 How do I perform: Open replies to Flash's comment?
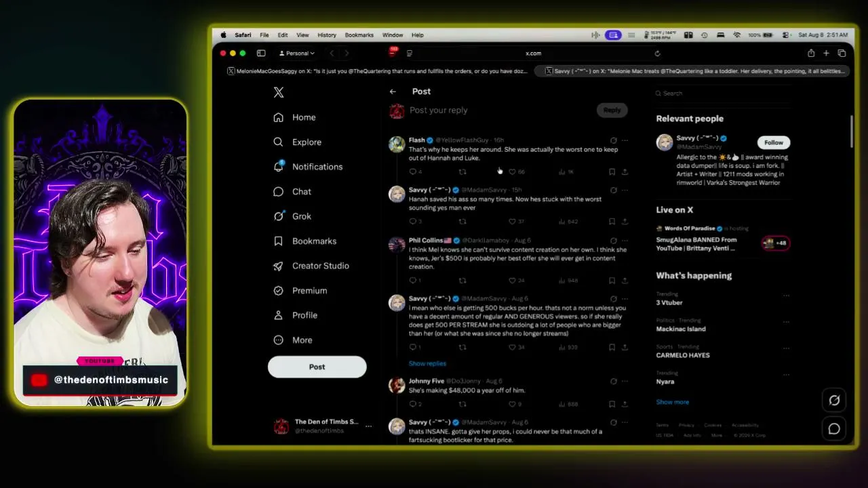point(412,172)
